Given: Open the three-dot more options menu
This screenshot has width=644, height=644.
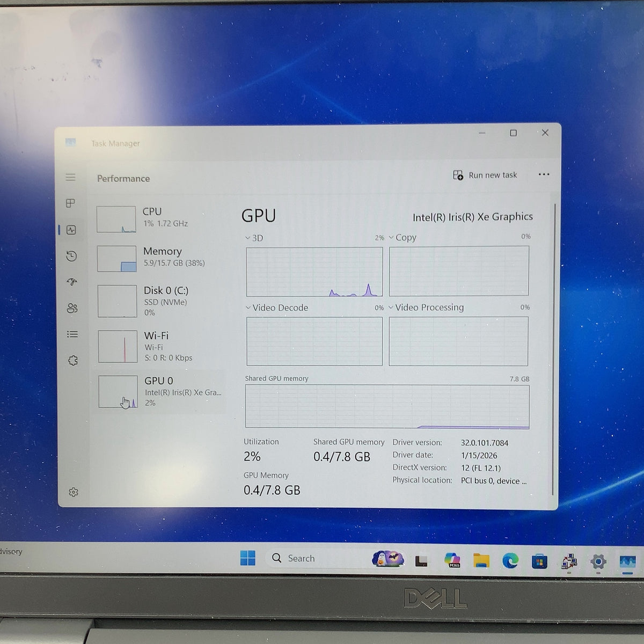Looking at the screenshot, I should point(544,174).
